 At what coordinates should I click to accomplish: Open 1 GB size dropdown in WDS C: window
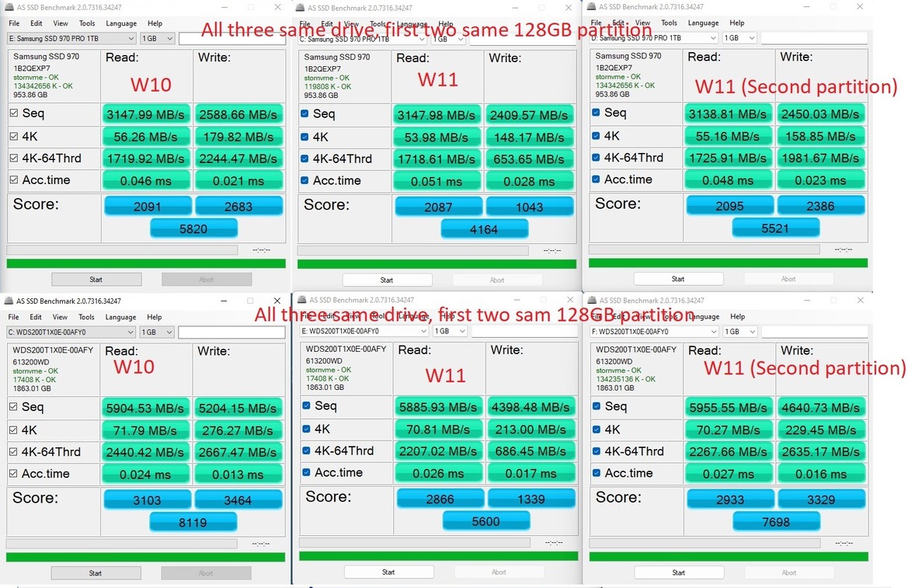click(157, 332)
